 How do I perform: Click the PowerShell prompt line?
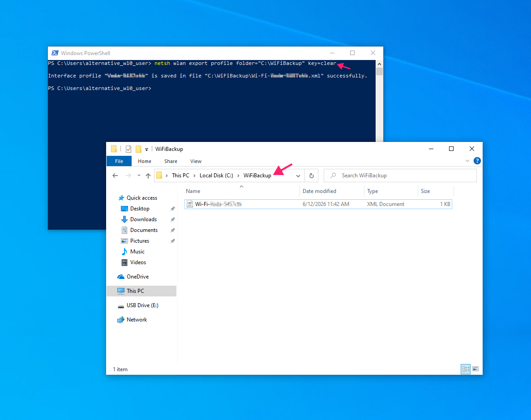pos(99,88)
